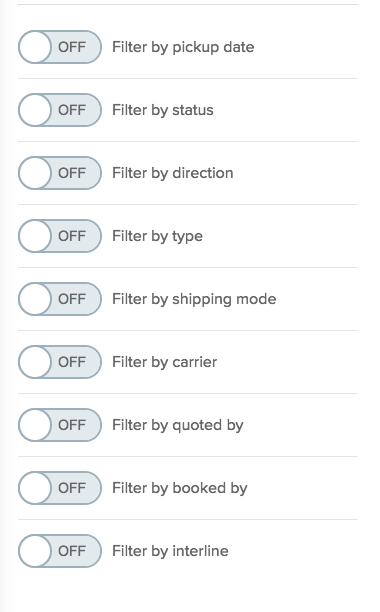Enable the Filter by pickup date switch
Image resolution: width=380 pixels, height=612 pixels.
60,47
